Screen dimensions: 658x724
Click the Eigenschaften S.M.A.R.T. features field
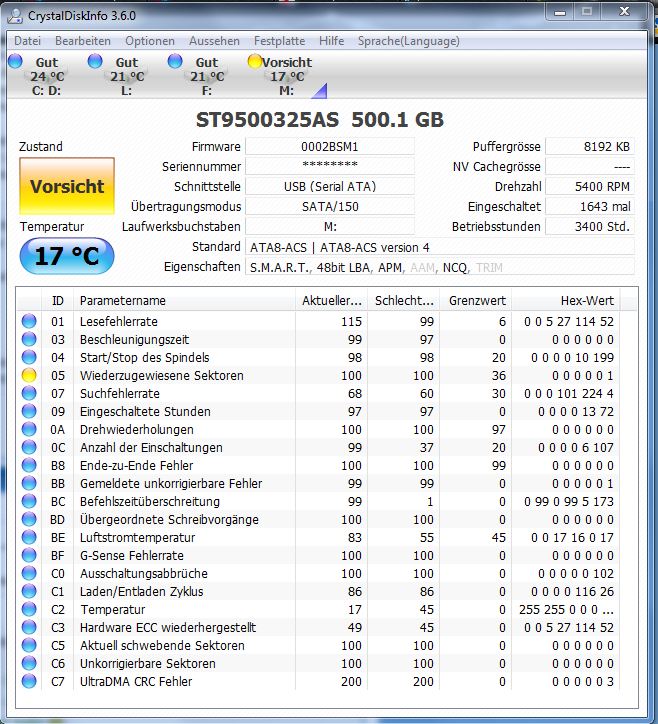(440, 267)
